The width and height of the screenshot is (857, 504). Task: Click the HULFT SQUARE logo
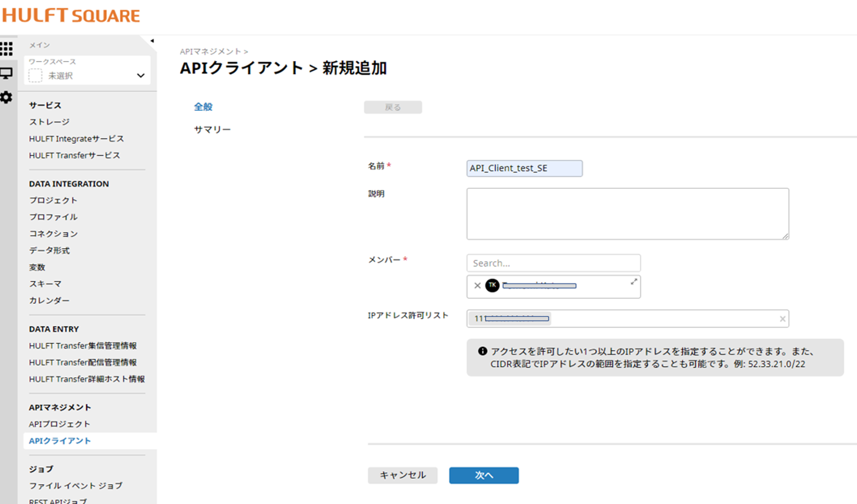click(70, 15)
